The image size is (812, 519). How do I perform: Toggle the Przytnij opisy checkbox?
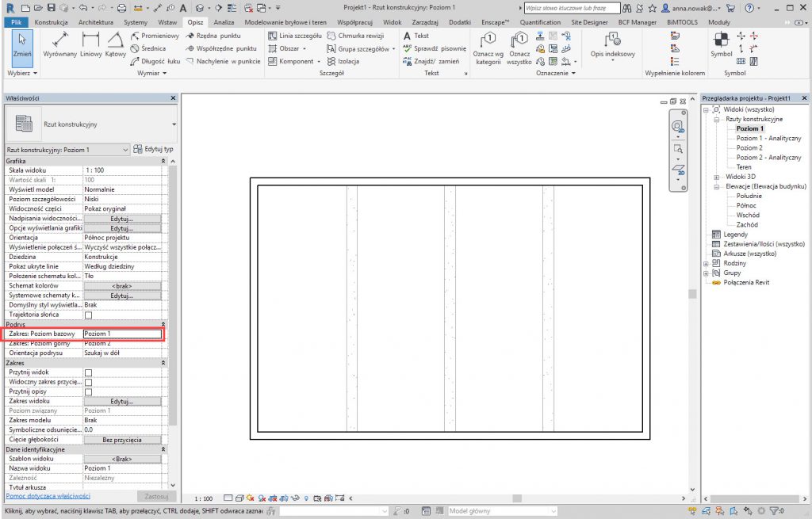tap(88, 392)
